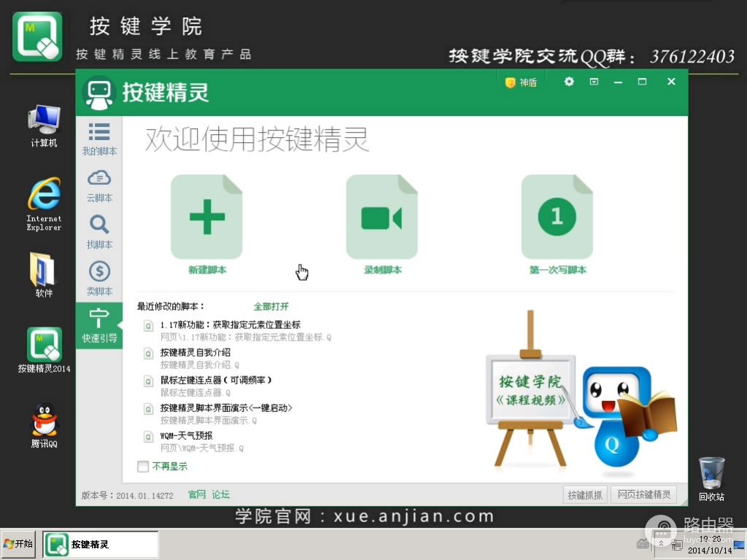Open the 卖脚本 sell scripts section
747x560 pixels.
[x=99, y=279]
